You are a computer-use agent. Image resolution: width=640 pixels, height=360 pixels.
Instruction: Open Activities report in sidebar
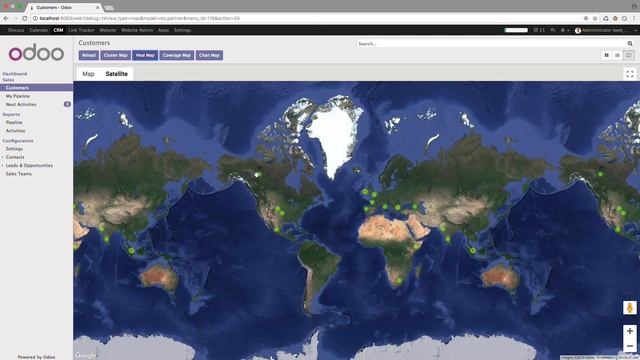coord(16,131)
